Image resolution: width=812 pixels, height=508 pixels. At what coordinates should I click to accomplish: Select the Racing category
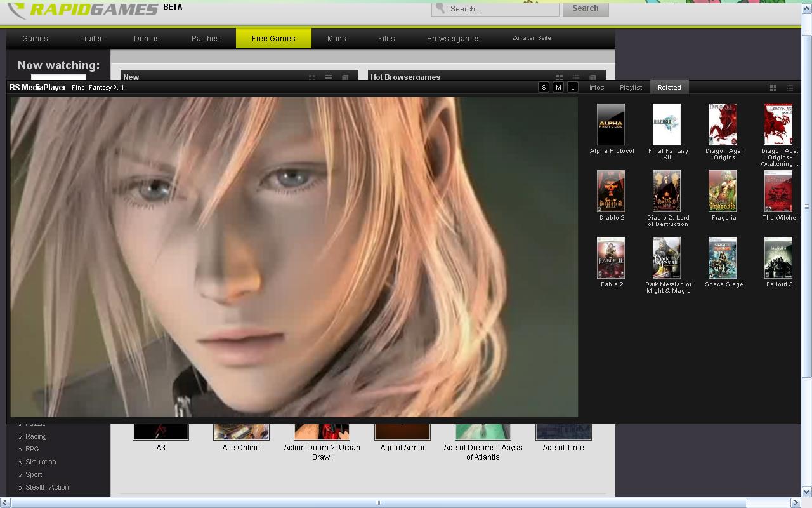[x=36, y=436]
